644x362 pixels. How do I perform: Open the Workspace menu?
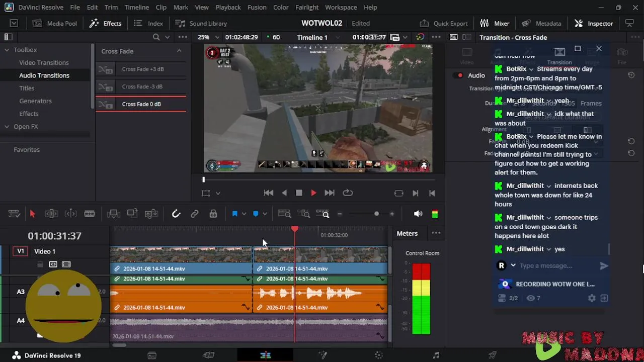point(341,8)
